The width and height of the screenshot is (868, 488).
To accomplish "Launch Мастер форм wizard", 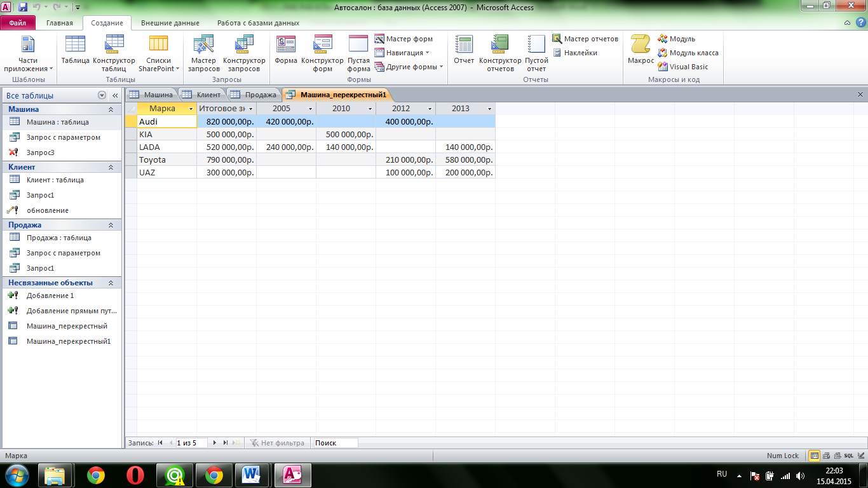I will coord(404,39).
